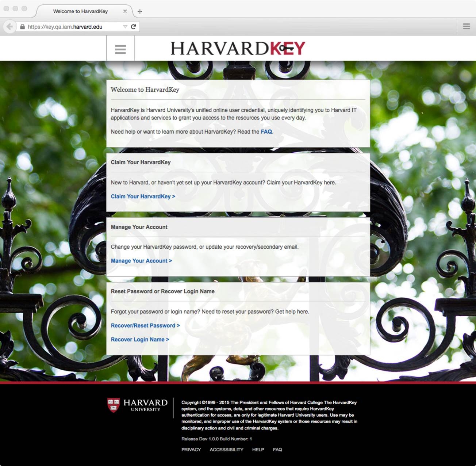This screenshot has width=476, height=466.
Task: Reload the page with the refresh icon
Action: (133, 27)
